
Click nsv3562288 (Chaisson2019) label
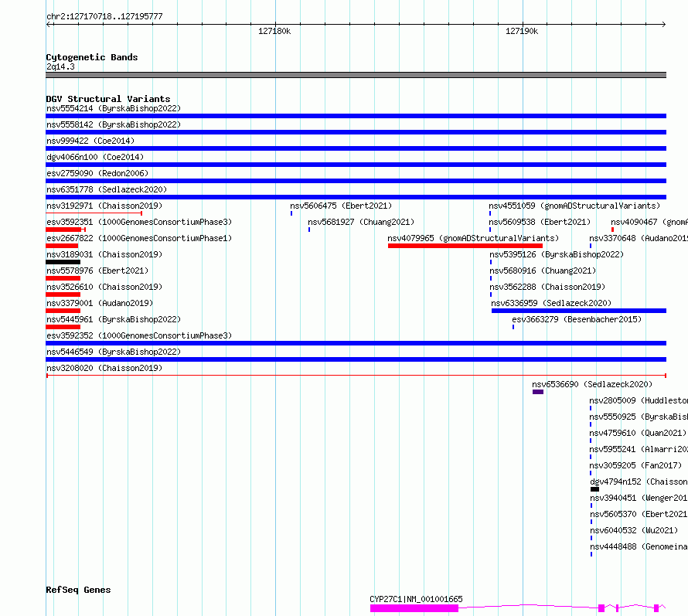[547, 287]
